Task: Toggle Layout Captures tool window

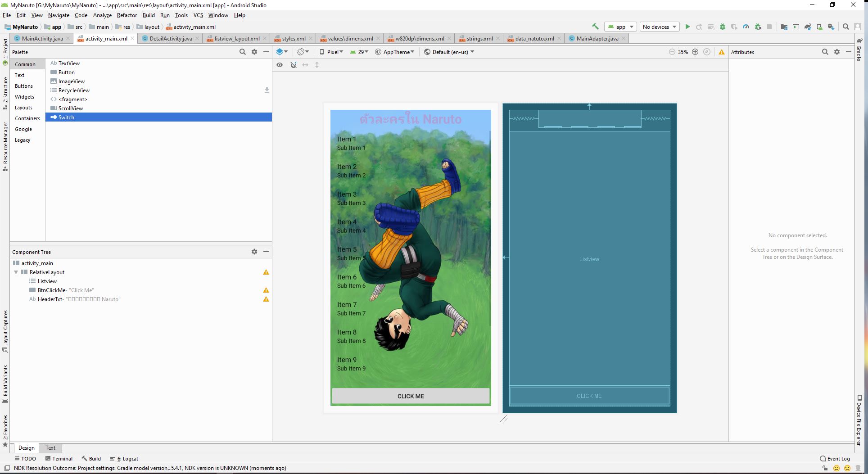Action: [x=5, y=331]
